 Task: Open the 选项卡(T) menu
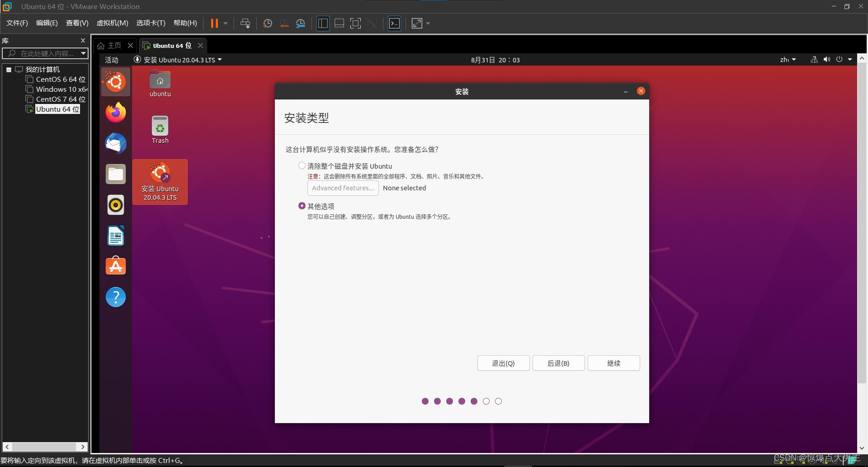(151, 23)
